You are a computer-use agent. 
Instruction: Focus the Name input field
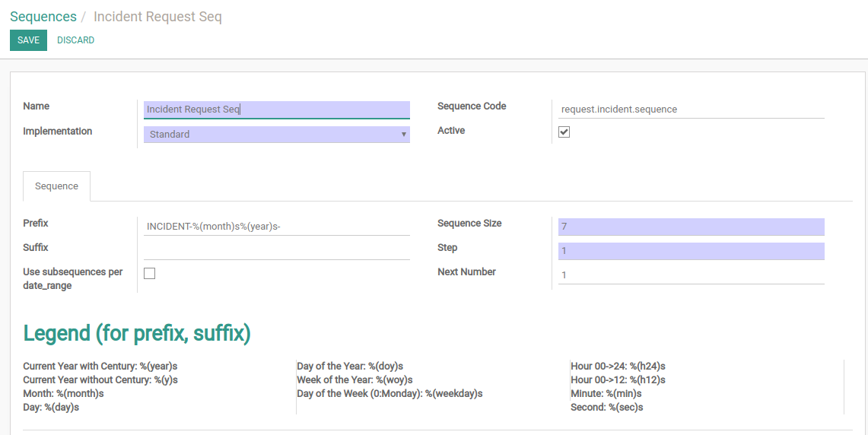pos(276,110)
